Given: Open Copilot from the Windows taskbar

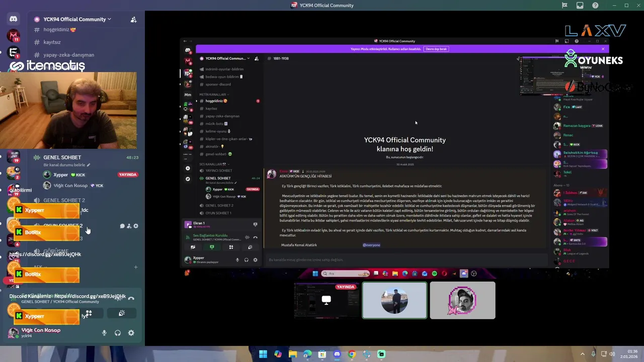Looking at the screenshot, I should [278, 354].
